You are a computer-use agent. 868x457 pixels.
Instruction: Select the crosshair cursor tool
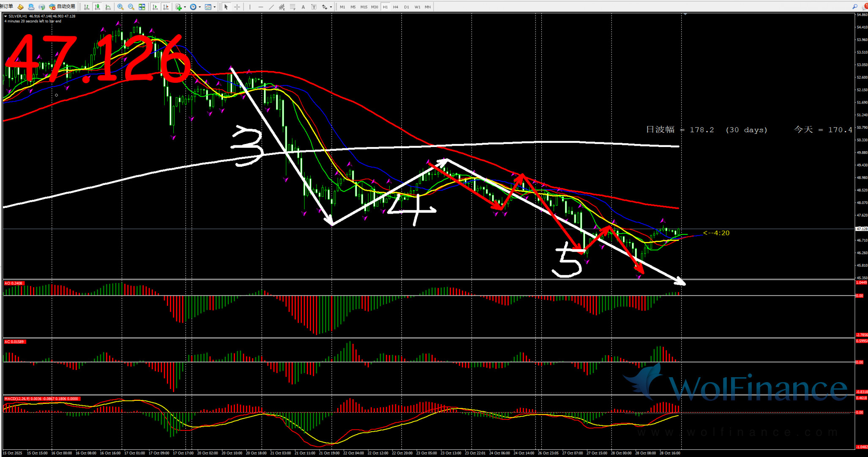coord(237,7)
